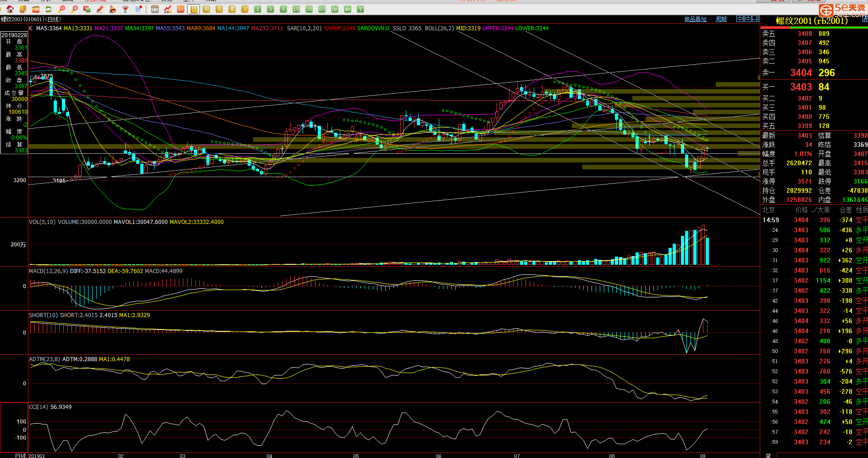Toggle the 15-minute period button

point(296,9)
